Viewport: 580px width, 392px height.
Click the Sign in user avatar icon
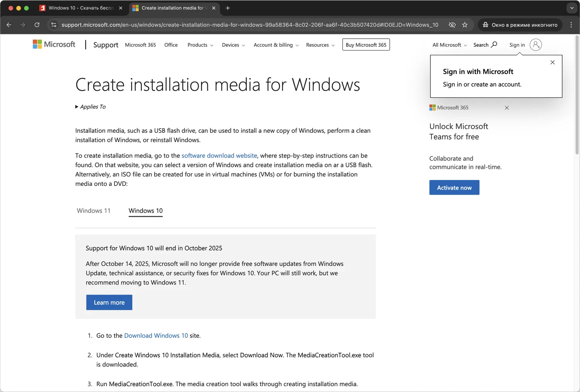[x=536, y=45]
